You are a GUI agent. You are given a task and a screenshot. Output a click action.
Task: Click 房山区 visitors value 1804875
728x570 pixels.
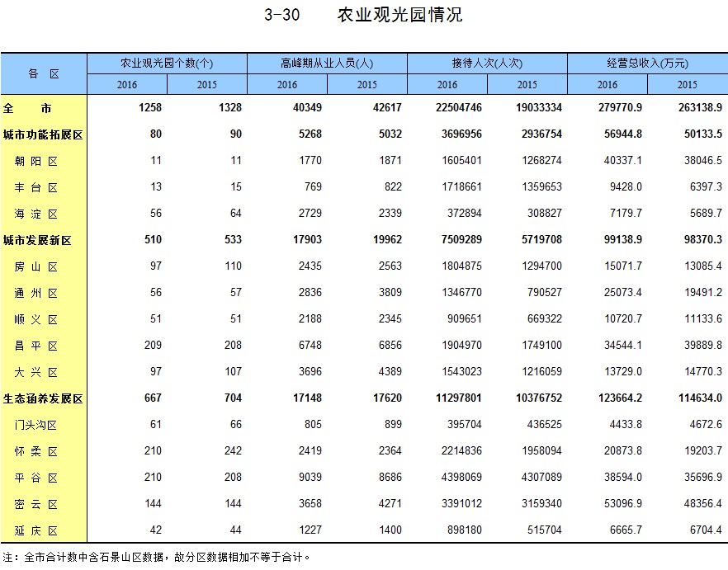tap(461, 266)
